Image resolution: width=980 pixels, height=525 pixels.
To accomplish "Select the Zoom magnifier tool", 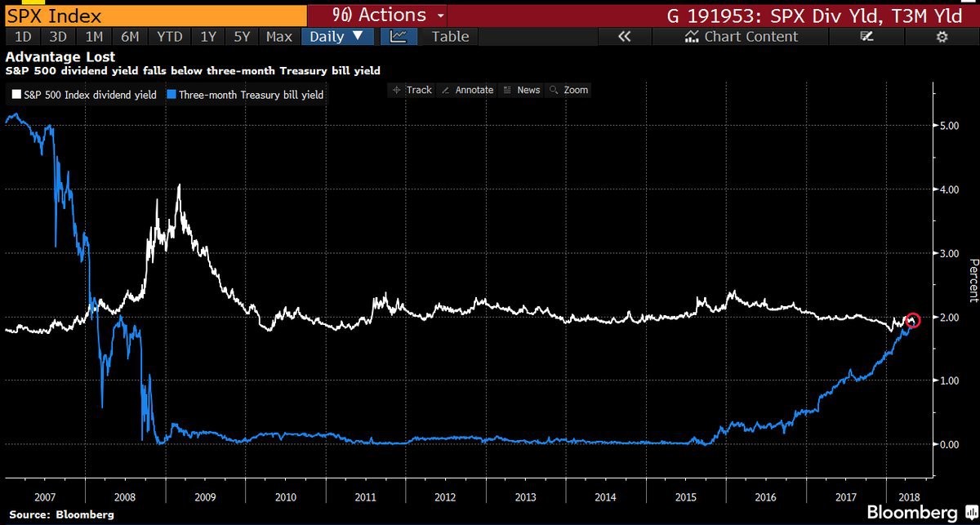I will (x=569, y=90).
